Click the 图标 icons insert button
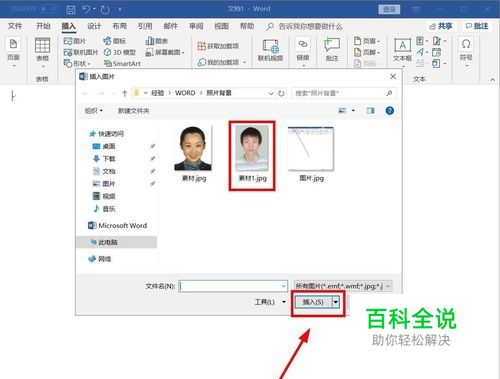The height and width of the screenshot is (379, 500). [114, 41]
